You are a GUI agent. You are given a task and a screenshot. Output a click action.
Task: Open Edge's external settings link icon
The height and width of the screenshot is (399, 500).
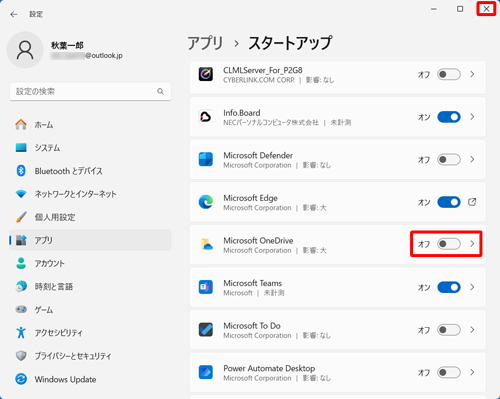tap(472, 202)
